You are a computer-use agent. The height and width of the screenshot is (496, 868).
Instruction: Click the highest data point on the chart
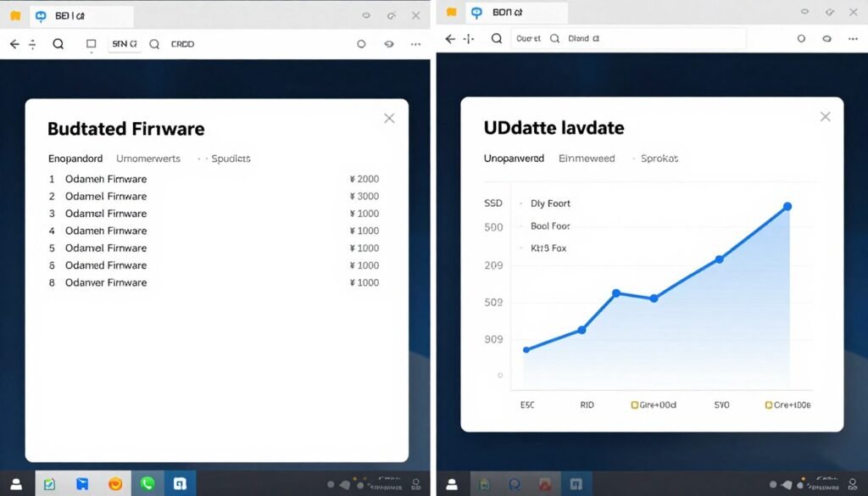tap(787, 205)
